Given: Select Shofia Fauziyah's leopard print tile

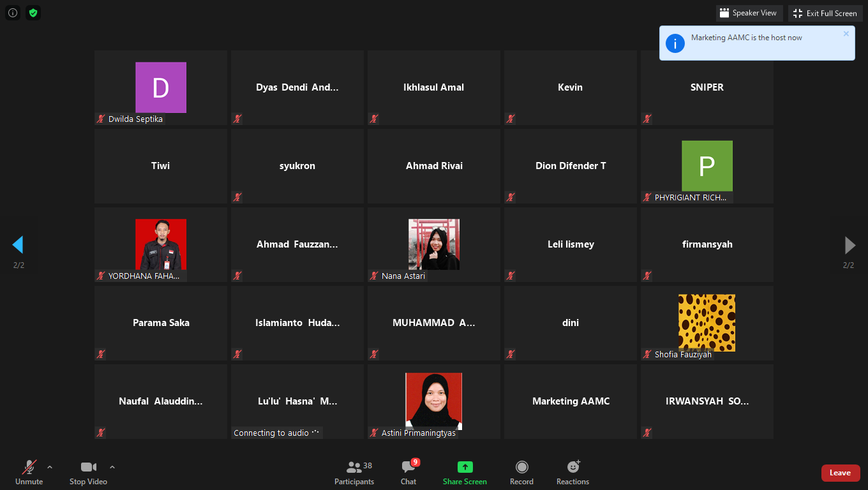Looking at the screenshot, I should (x=707, y=322).
